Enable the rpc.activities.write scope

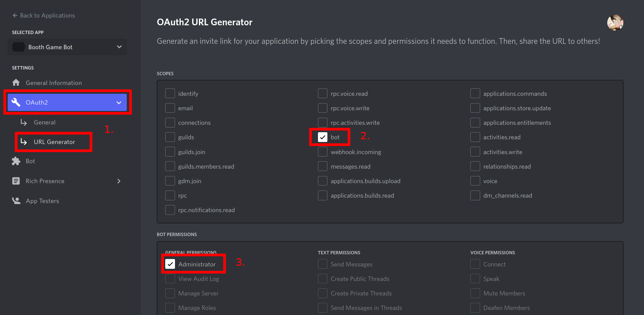[323, 122]
